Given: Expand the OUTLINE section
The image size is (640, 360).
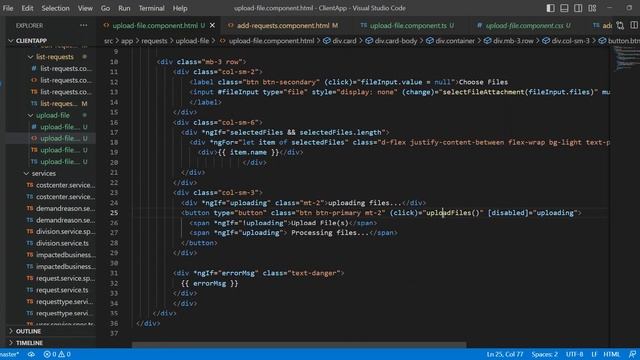Looking at the screenshot, I should (28, 331).
